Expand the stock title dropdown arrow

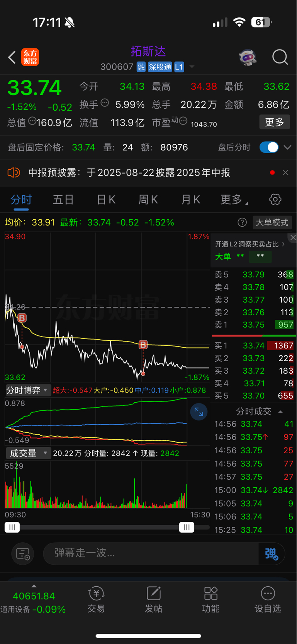(x=192, y=67)
